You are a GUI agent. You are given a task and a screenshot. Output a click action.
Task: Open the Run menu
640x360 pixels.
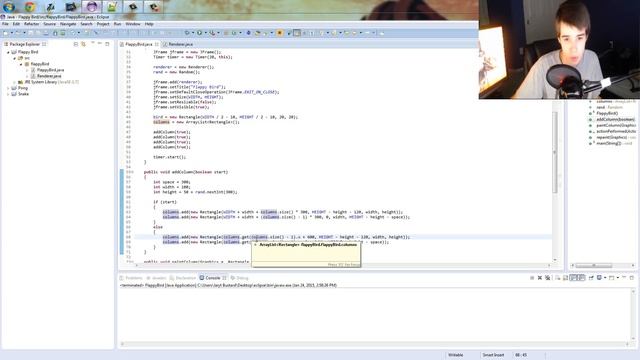(x=118, y=24)
